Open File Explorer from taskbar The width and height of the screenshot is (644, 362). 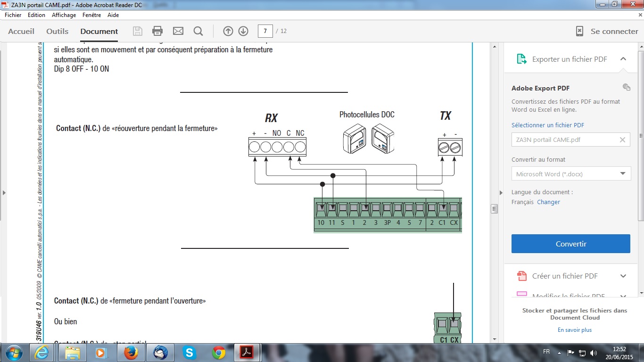(72, 353)
